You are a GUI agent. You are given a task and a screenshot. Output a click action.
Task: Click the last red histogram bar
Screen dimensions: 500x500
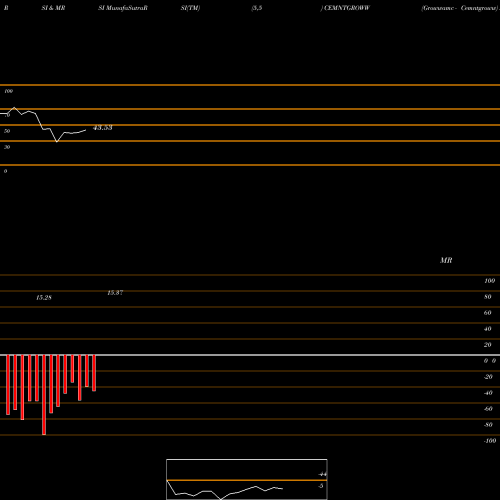(x=94, y=373)
